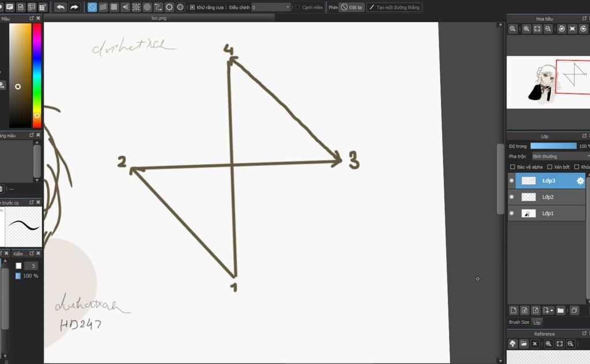Click Tạo một đường thẳng button

click(x=394, y=7)
